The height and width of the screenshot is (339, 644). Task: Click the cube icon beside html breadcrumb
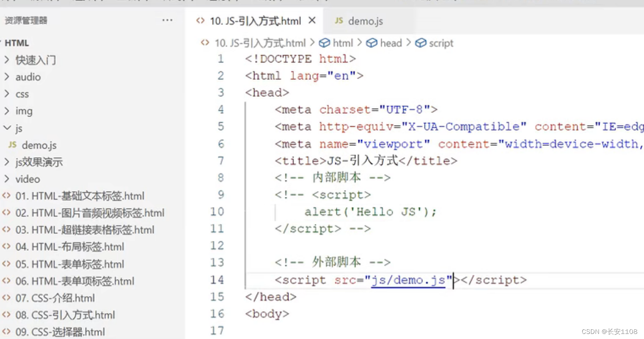325,43
